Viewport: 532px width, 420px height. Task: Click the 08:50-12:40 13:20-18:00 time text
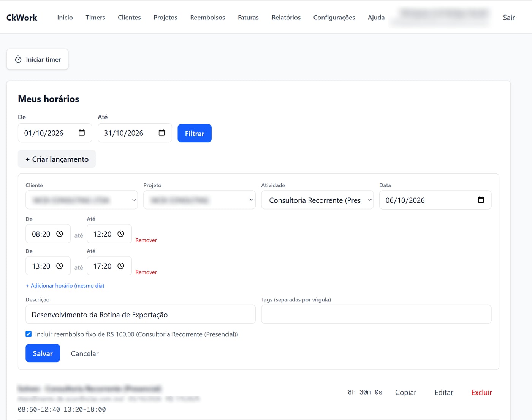pos(62,409)
